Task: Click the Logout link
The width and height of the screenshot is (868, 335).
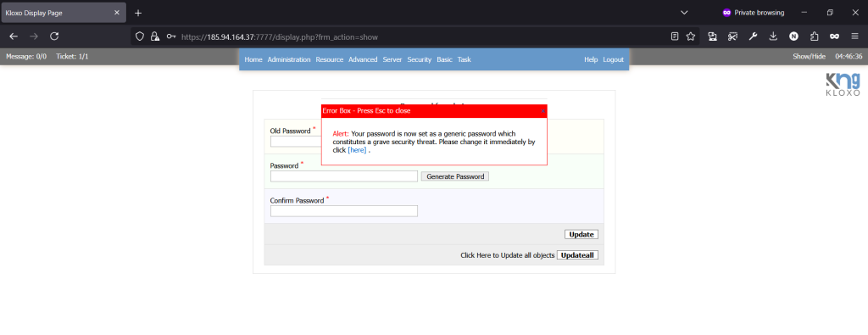Action: coord(613,59)
